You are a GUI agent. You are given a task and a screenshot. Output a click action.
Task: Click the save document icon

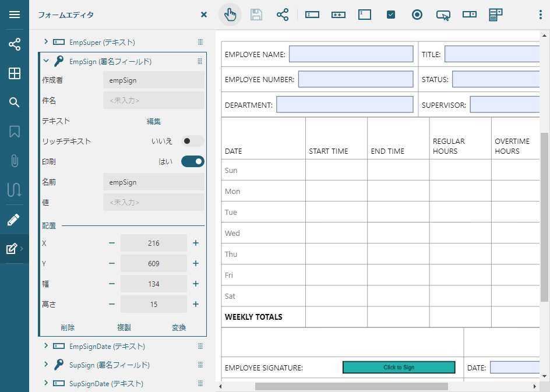click(256, 15)
